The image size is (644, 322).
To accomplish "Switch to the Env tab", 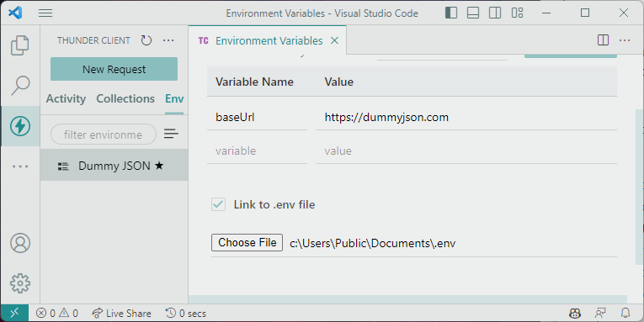I will (x=174, y=98).
